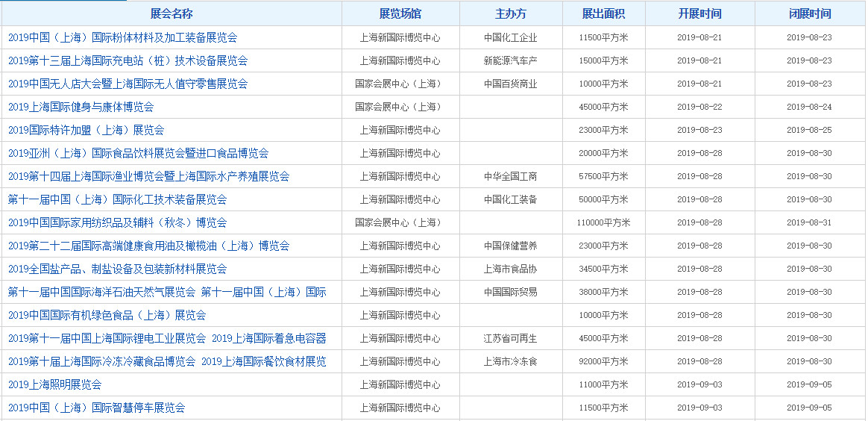Open 2019第二十二届国际高端健康食用油及橄榄油博览会 link
The image size is (868, 421).
[149, 246]
